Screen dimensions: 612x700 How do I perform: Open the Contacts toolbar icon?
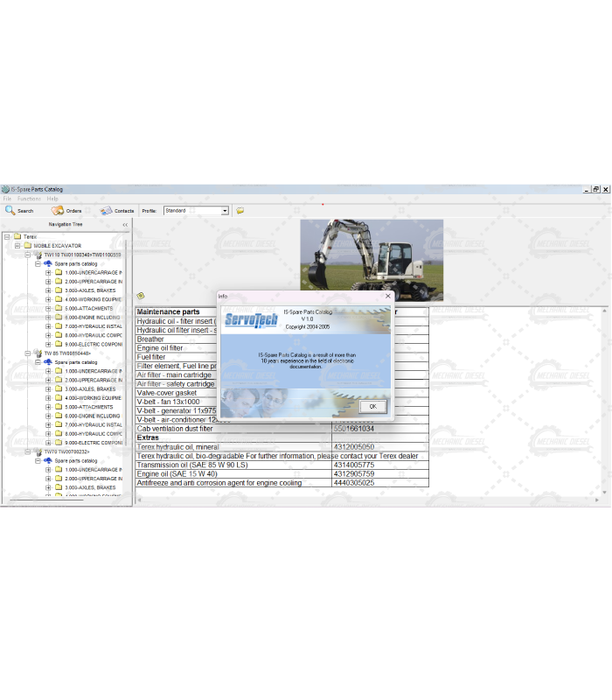[x=106, y=210]
